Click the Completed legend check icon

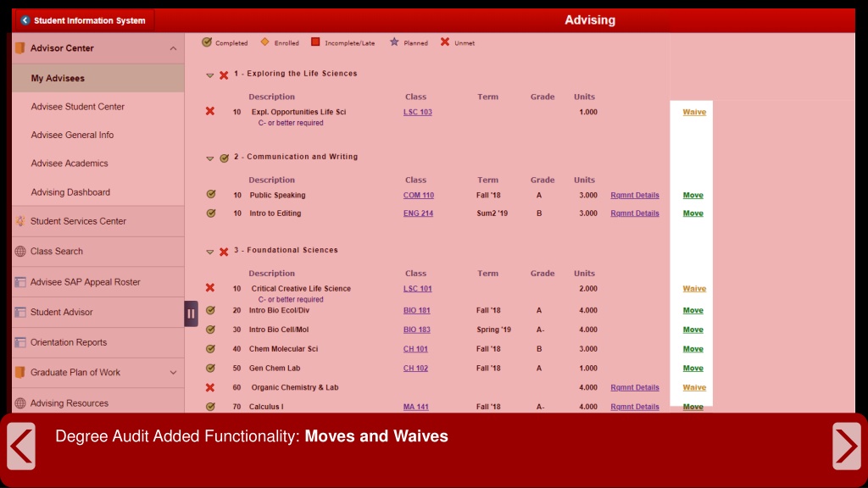click(207, 42)
